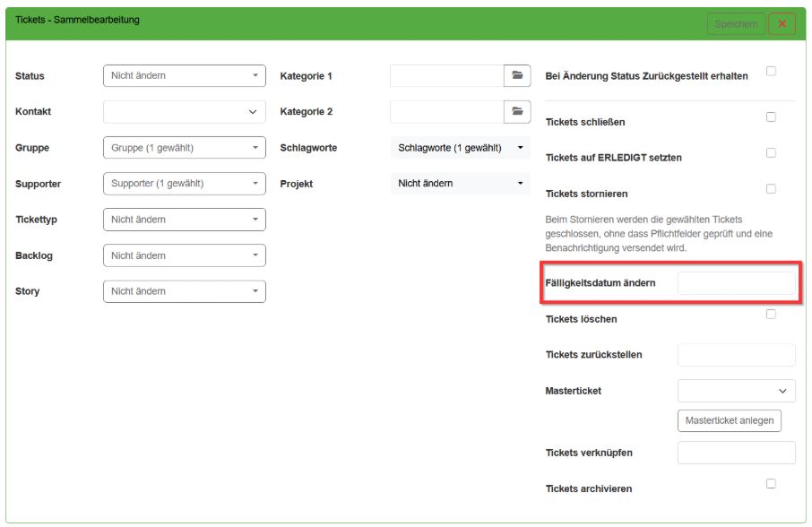Screen dimensions: 812x527
Task: Toggle the Tickets archivieren checkbox
Action: click(771, 484)
